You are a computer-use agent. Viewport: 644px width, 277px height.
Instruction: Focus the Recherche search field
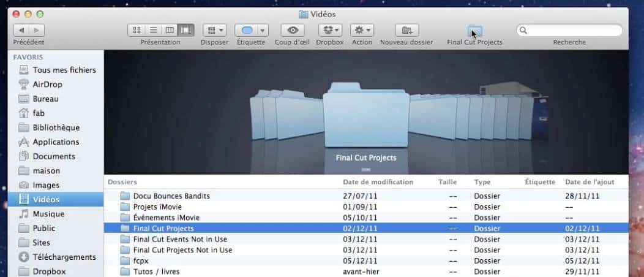(x=569, y=31)
